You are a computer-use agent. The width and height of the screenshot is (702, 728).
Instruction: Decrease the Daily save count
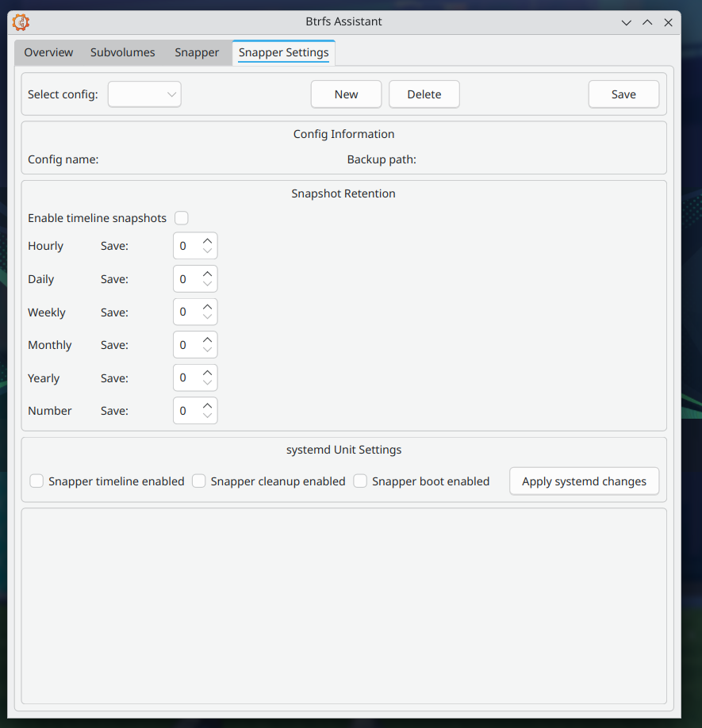pyautogui.click(x=208, y=284)
